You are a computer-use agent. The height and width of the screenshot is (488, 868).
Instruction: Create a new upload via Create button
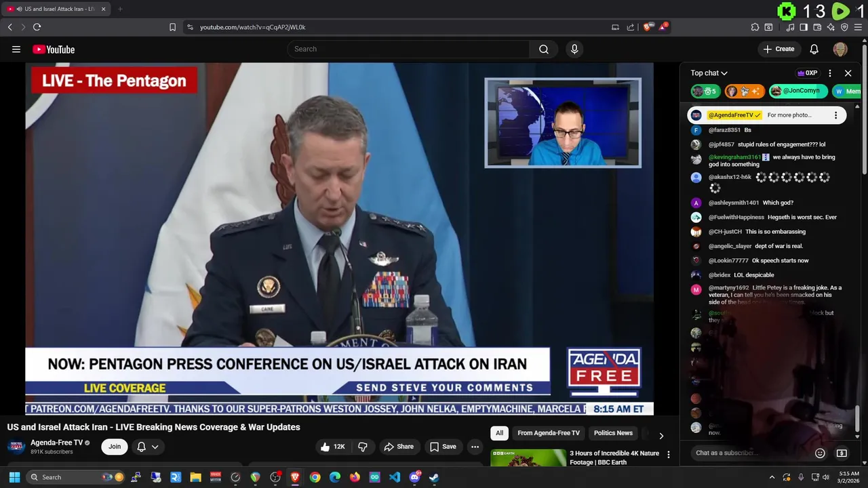778,49
